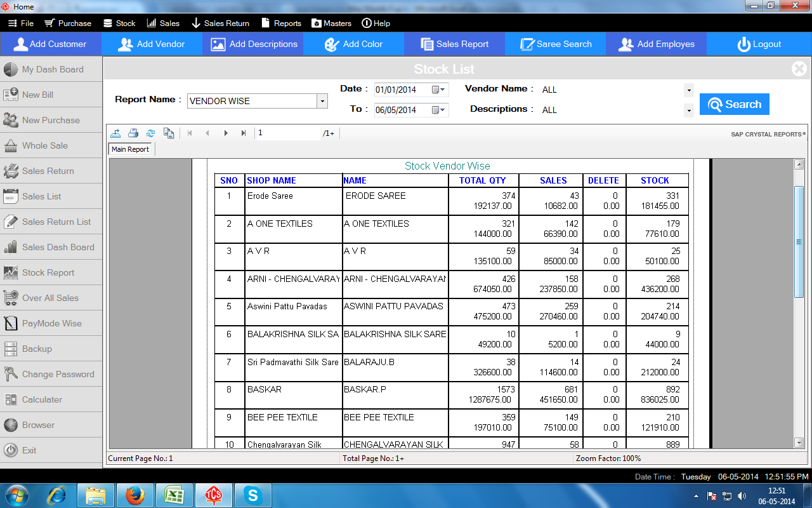Image resolution: width=812 pixels, height=508 pixels.
Task: Open Firefox from the taskbar
Action: [134, 495]
